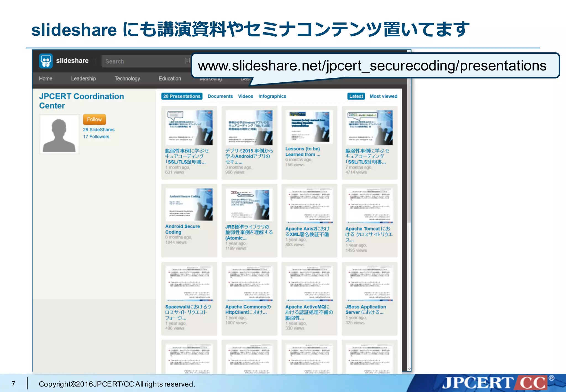Sort presentations by Most viewed
566x392 pixels.
click(383, 96)
